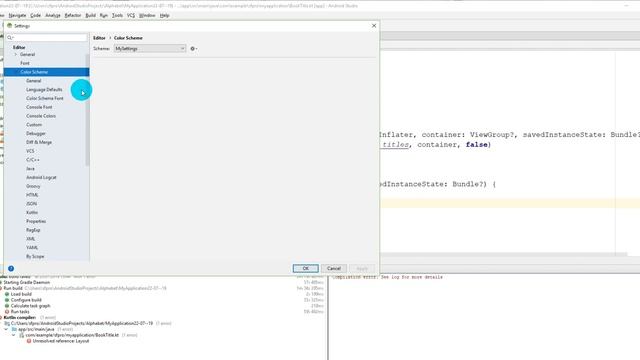The width and height of the screenshot is (640, 360).
Task: Click the Editor heading in settings tree
Action: (x=19, y=47)
